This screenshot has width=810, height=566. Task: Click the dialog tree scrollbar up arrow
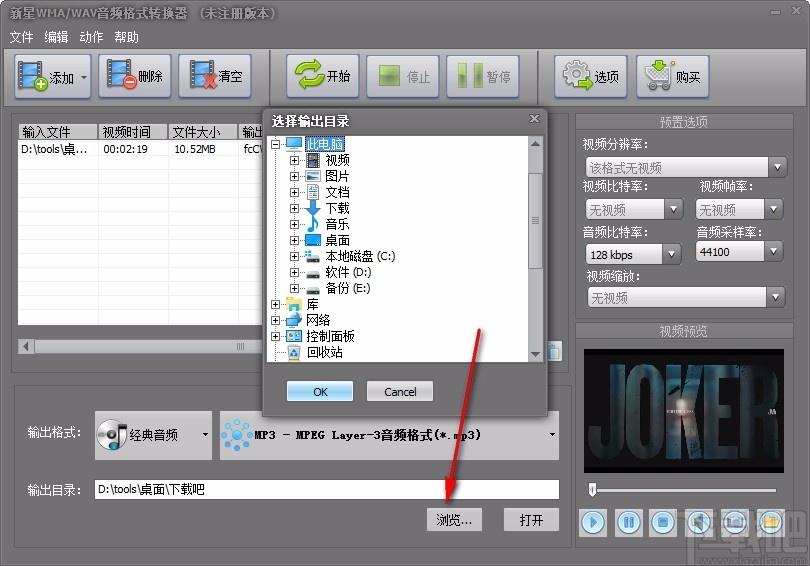(x=536, y=144)
